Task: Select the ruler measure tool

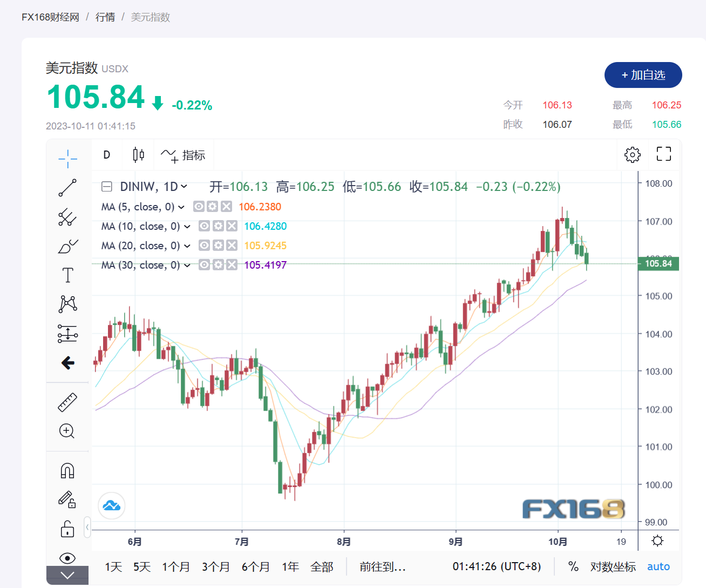Action: click(67, 402)
